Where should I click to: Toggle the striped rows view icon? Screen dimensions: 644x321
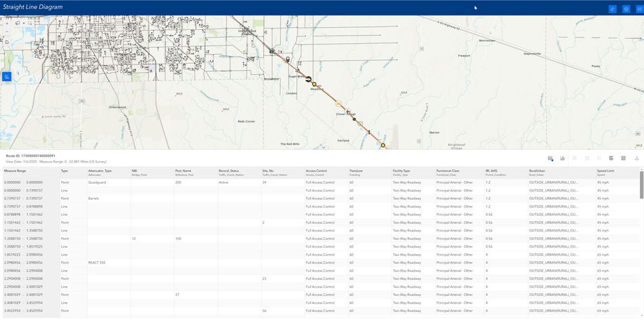point(611,159)
